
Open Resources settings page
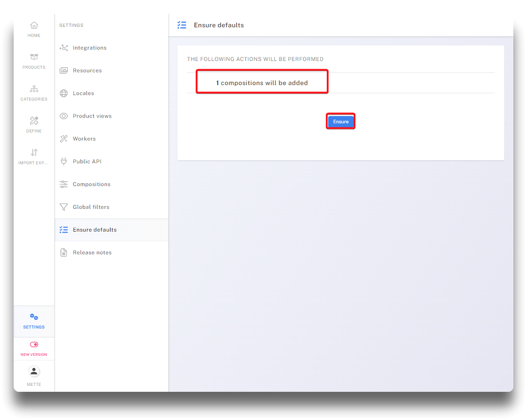coord(87,71)
